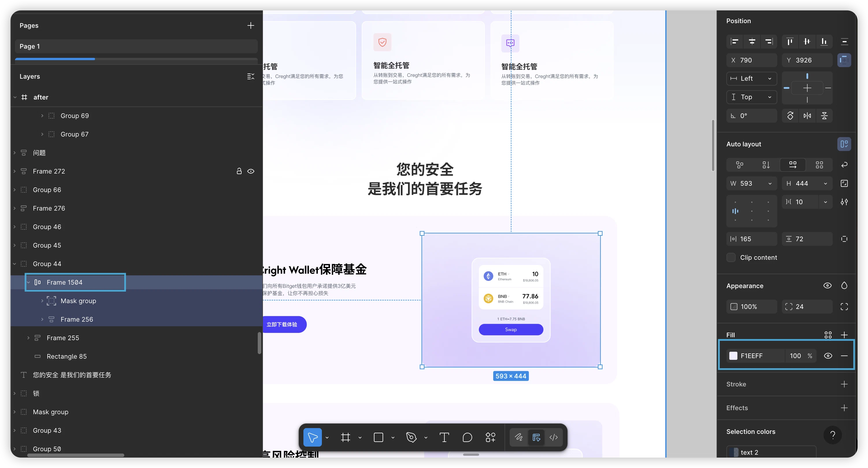868x468 pixels.
Task: Click the Swap button on canvas
Action: pyautogui.click(x=511, y=329)
